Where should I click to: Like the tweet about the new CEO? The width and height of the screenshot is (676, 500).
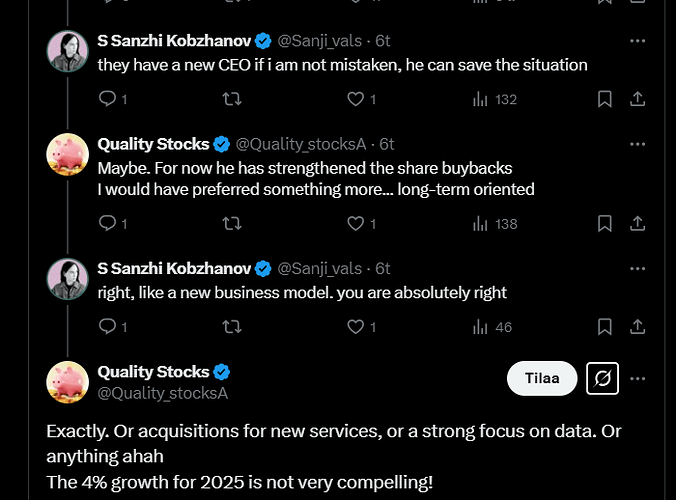361,99
